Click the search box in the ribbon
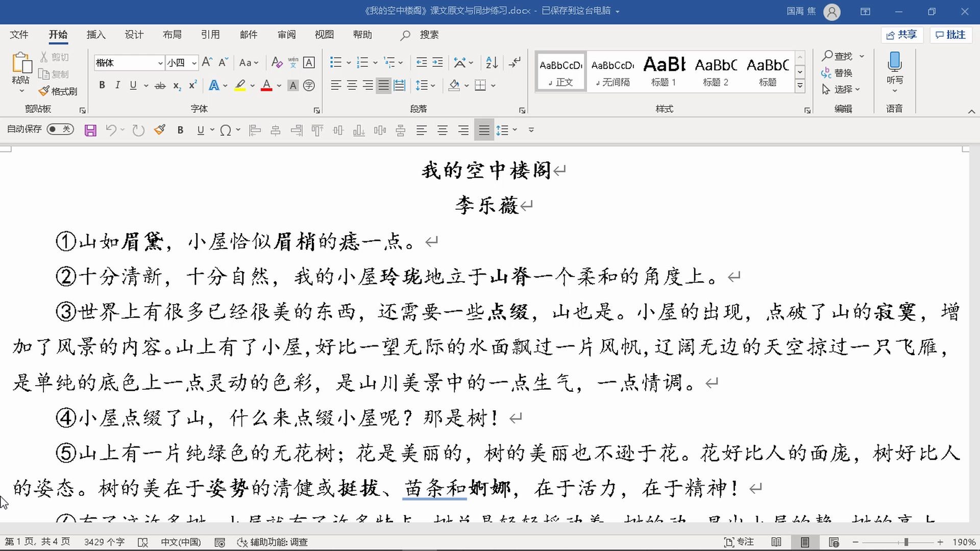The height and width of the screenshot is (551, 980). click(x=420, y=35)
